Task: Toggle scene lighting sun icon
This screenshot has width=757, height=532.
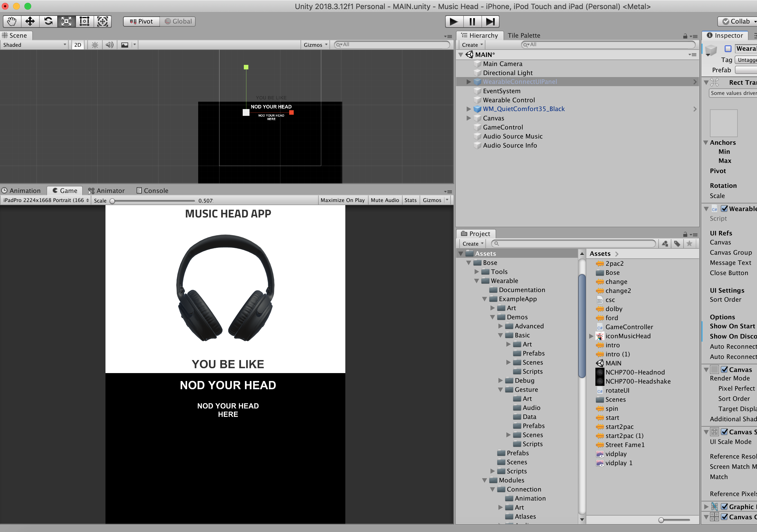Action: [95, 45]
